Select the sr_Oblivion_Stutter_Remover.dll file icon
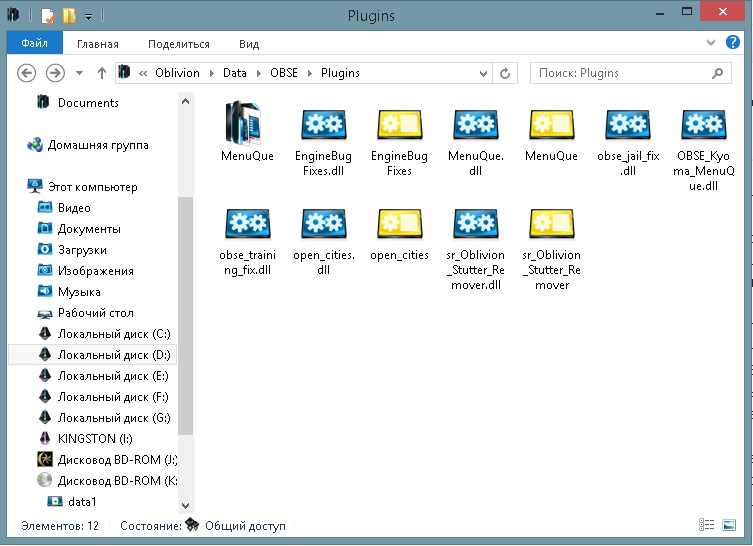 (x=475, y=223)
